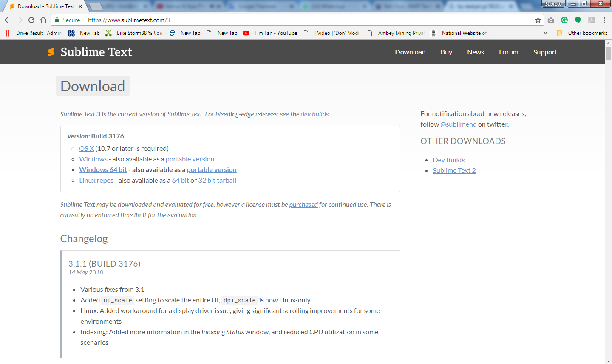
Task: Follow the dev builds link in intro text
Action: tap(314, 114)
